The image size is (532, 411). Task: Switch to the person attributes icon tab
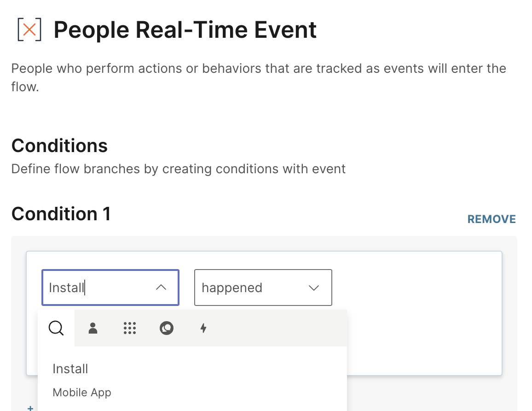coord(93,328)
